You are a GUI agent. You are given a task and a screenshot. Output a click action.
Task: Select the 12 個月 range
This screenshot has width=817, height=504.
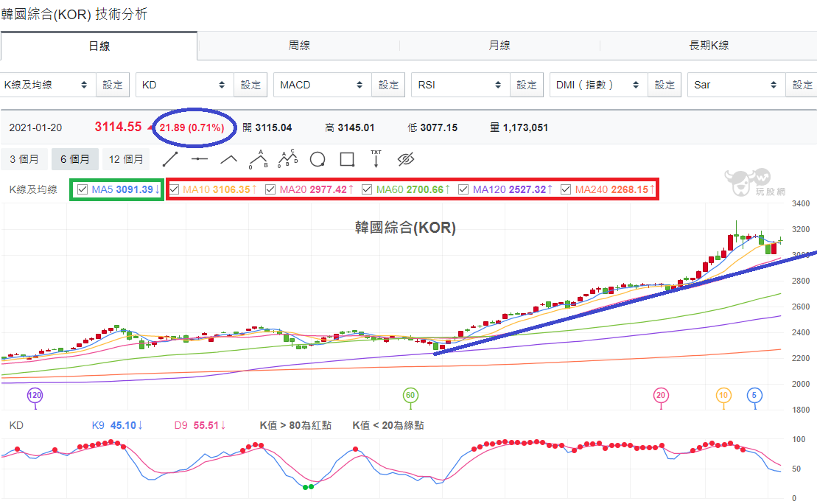(126, 159)
